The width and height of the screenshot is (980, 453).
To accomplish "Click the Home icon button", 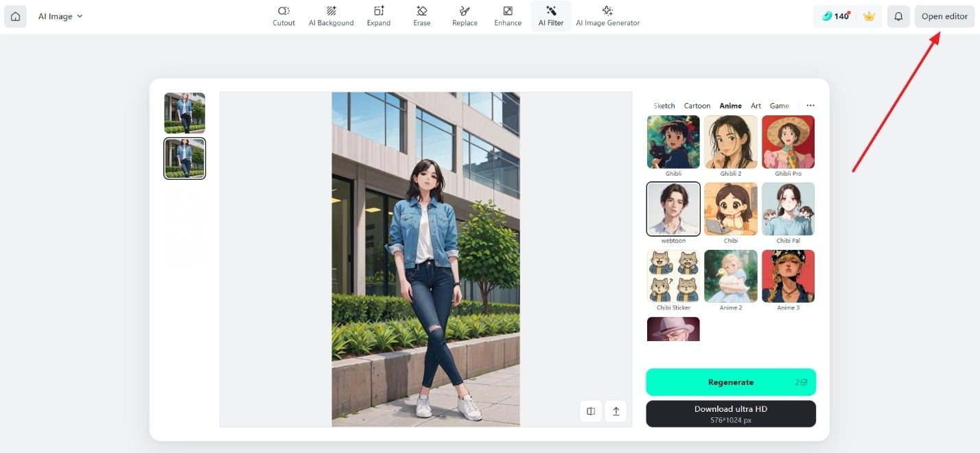I will click(15, 16).
